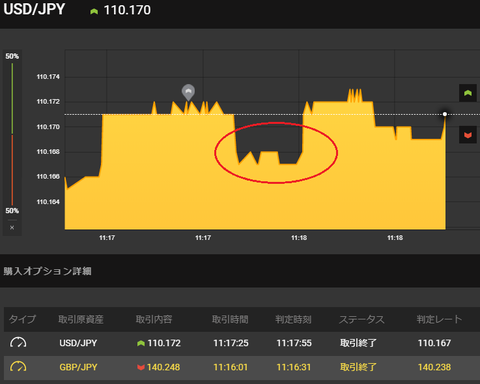Click the 110.168 price axis label

[x=48, y=152]
